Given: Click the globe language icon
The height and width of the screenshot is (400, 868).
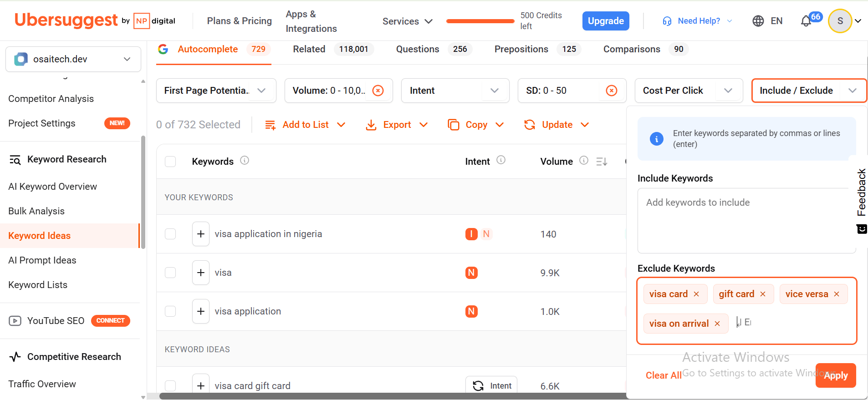Looking at the screenshot, I should (x=758, y=21).
